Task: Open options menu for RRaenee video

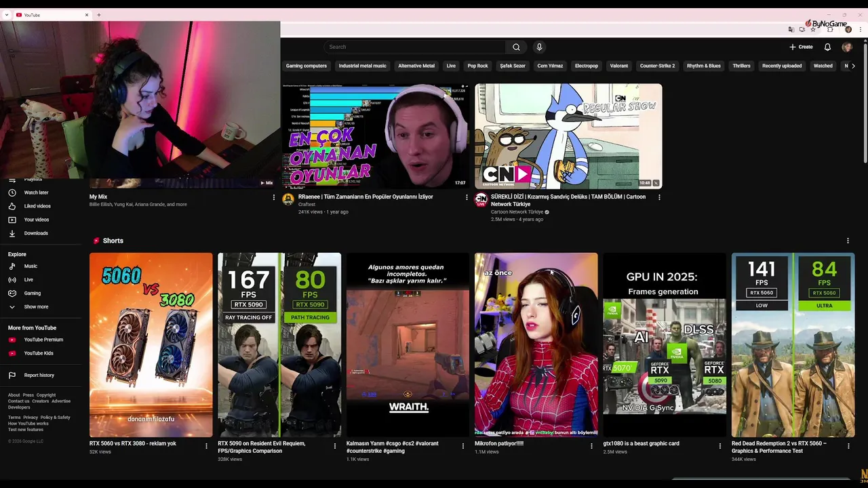Action: [x=467, y=197]
